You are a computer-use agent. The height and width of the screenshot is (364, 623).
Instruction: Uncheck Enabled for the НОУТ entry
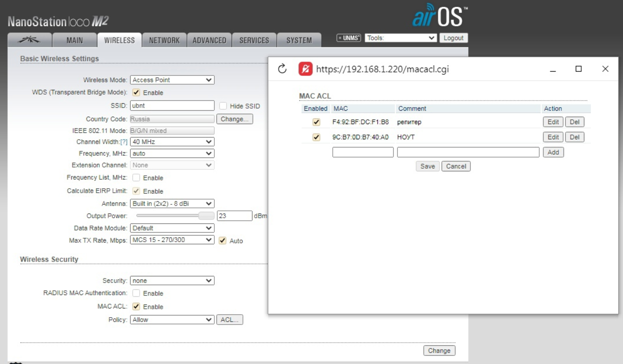click(316, 137)
